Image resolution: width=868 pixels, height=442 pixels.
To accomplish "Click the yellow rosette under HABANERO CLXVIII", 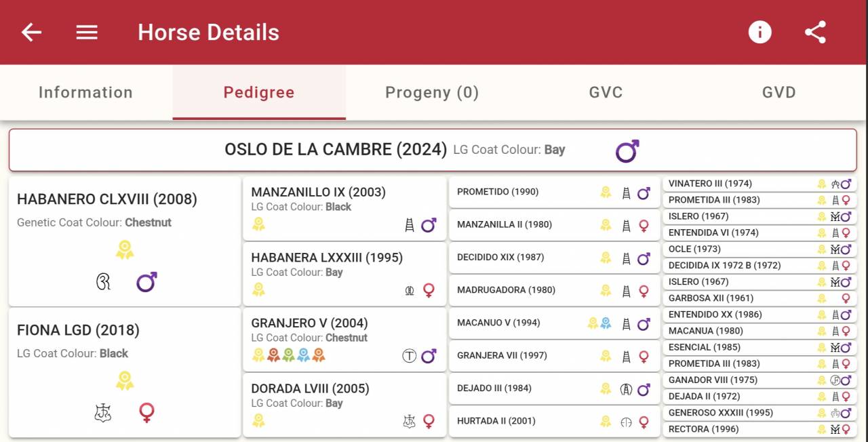I will pos(124,249).
